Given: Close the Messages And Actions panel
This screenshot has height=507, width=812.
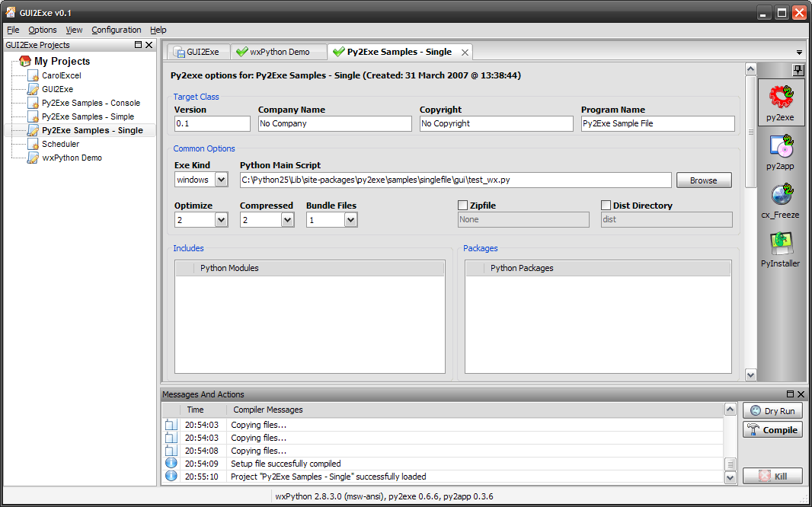Looking at the screenshot, I should pos(801,394).
